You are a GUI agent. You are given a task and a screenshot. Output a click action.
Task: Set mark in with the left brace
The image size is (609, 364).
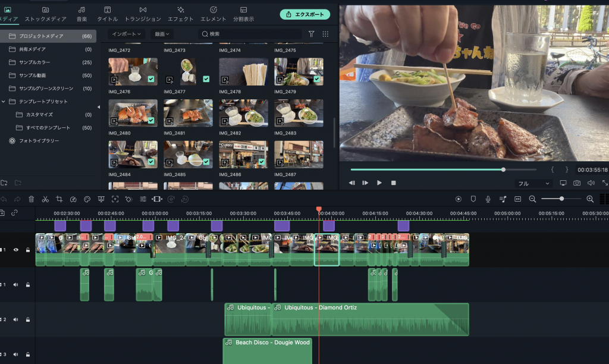coord(553,170)
